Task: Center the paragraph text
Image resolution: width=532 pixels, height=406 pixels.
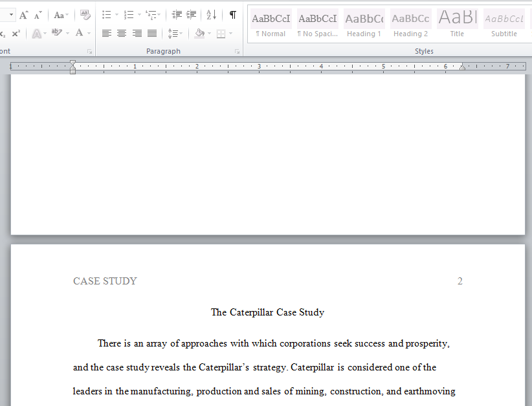Action: [122, 33]
